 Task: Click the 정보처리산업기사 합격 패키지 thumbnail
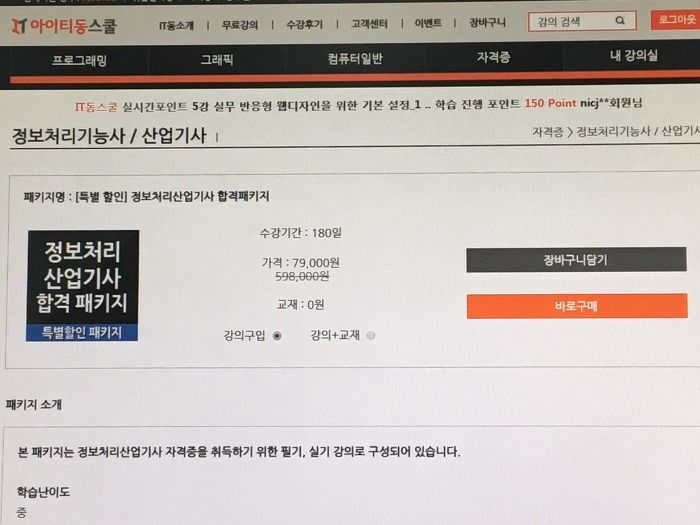(x=83, y=286)
